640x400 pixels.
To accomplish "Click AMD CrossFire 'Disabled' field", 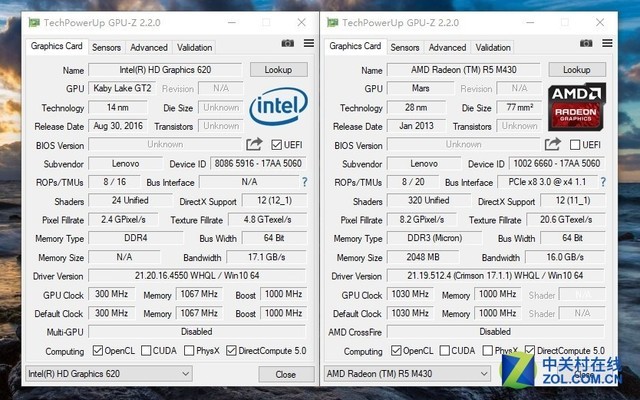I will (x=496, y=331).
